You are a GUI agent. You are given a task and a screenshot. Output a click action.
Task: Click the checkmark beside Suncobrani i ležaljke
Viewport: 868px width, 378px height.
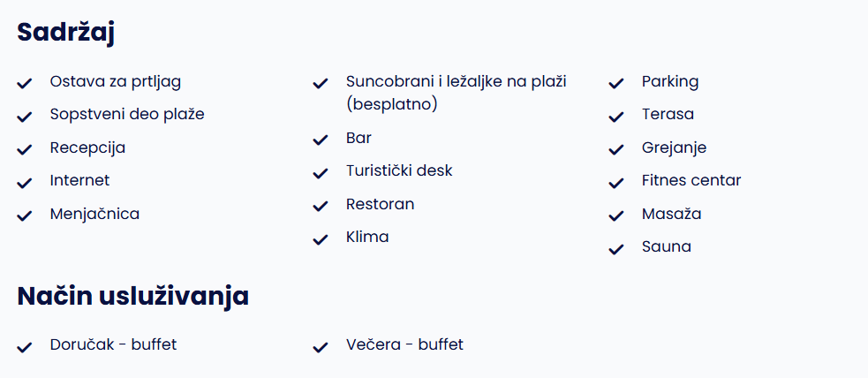pos(321,84)
